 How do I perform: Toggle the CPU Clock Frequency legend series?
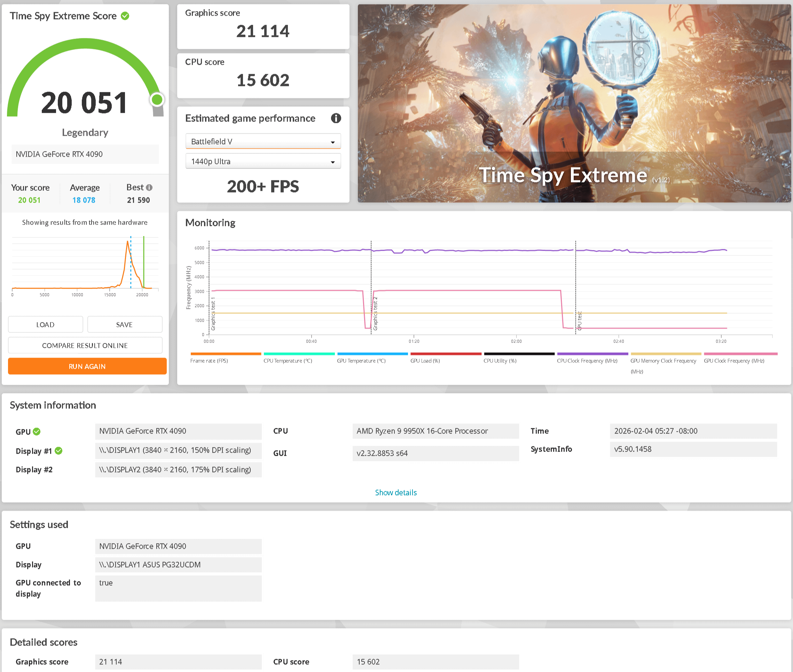tap(587, 361)
